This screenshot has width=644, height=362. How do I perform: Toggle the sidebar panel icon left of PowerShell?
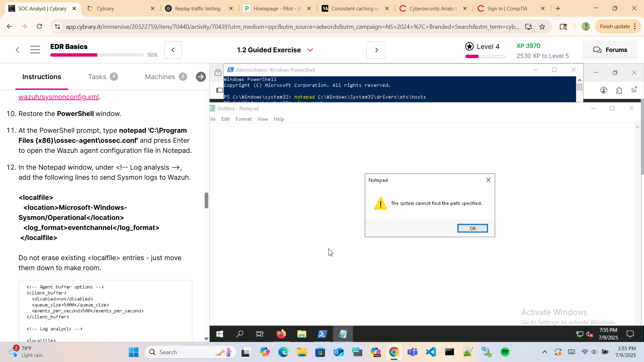click(x=220, y=90)
